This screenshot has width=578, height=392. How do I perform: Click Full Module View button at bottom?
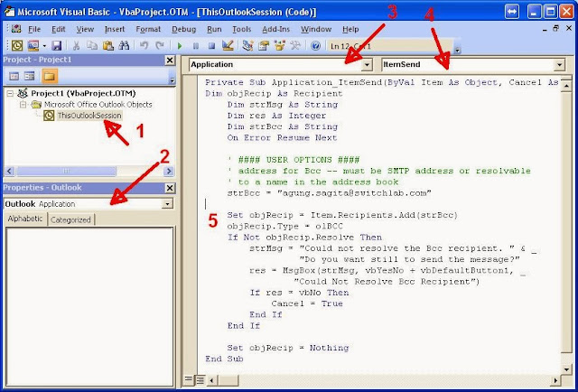tap(200, 379)
